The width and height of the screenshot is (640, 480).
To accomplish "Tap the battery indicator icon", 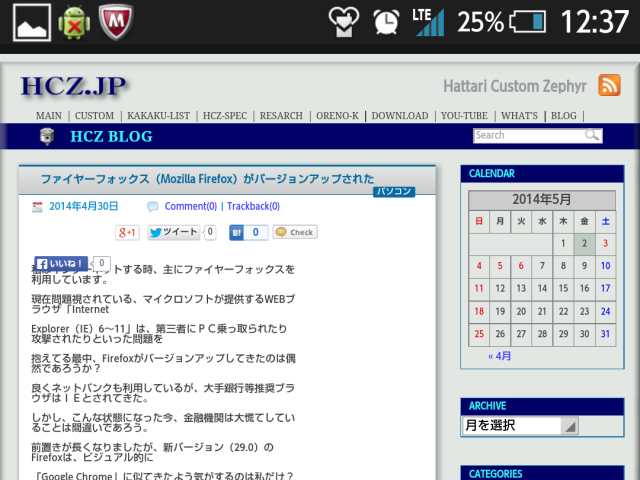I will [x=528, y=22].
